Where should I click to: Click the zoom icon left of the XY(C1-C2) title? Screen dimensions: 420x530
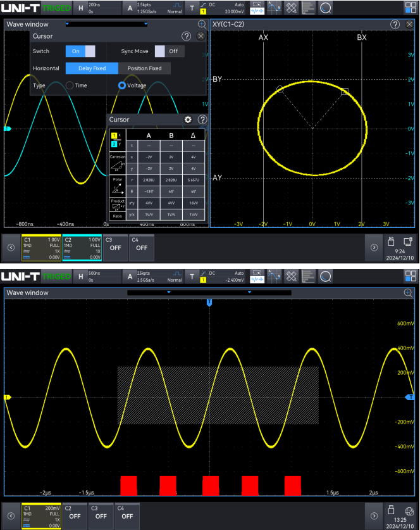[202, 24]
